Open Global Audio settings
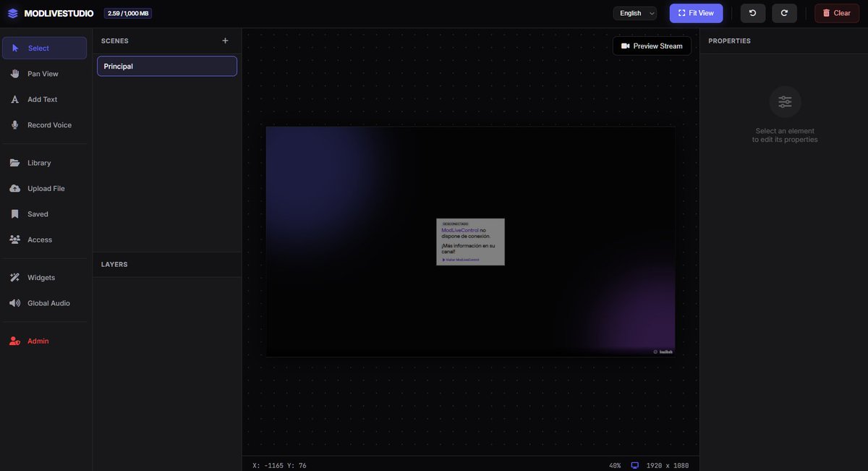868x471 pixels. [44, 303]
